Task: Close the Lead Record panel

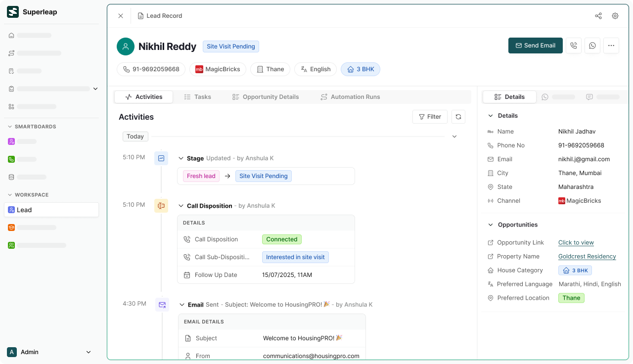Action: (x=121, y=16)
